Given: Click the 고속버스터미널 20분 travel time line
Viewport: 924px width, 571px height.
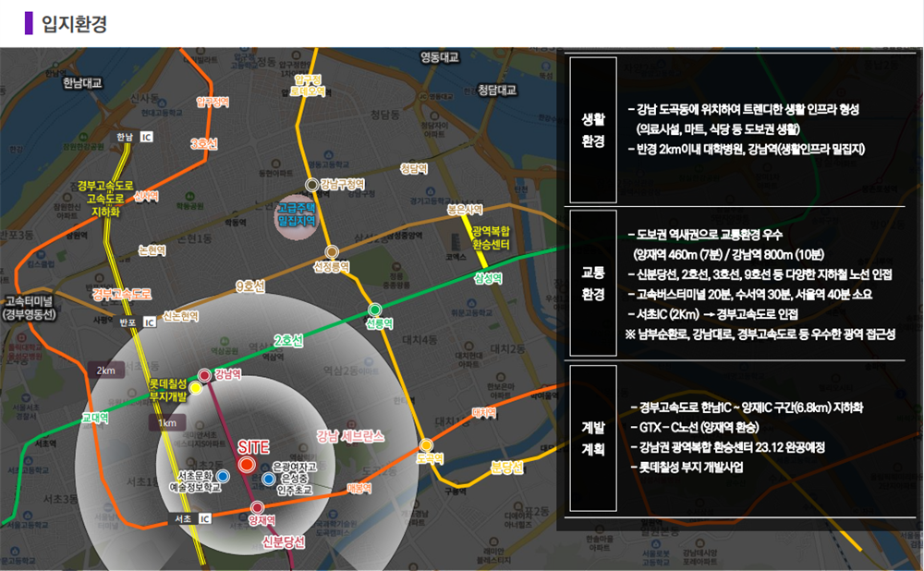Looking at the screenshot, I should click(x=749, y=294).
